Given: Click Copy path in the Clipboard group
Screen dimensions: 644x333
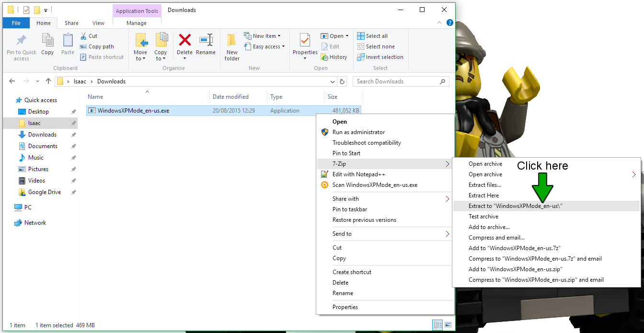Looking at the screenshot, I should (x=96, y=46).
